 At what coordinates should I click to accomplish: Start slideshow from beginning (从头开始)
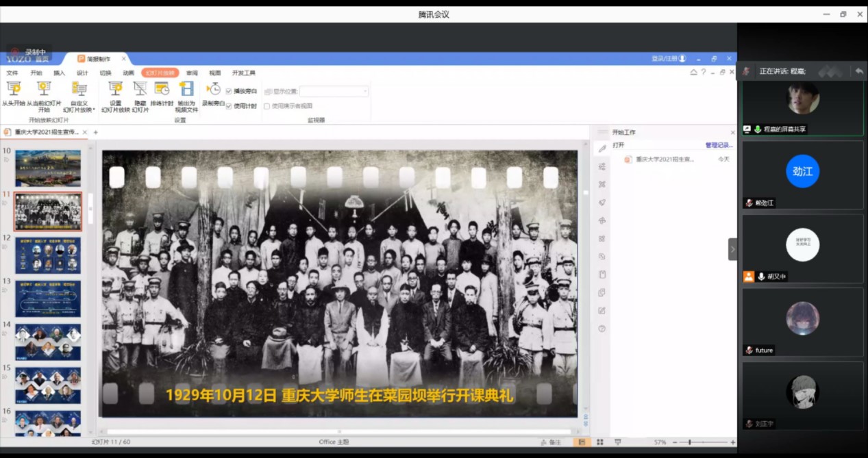click(14, 90)
